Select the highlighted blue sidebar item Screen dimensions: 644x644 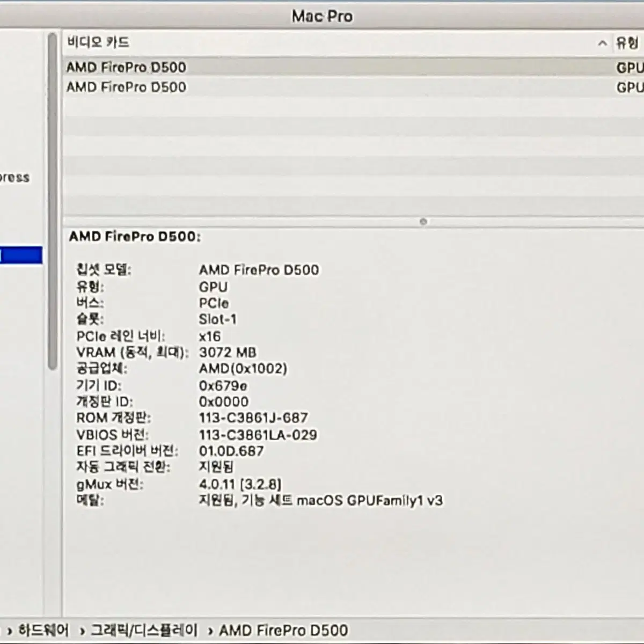[21, 255]
